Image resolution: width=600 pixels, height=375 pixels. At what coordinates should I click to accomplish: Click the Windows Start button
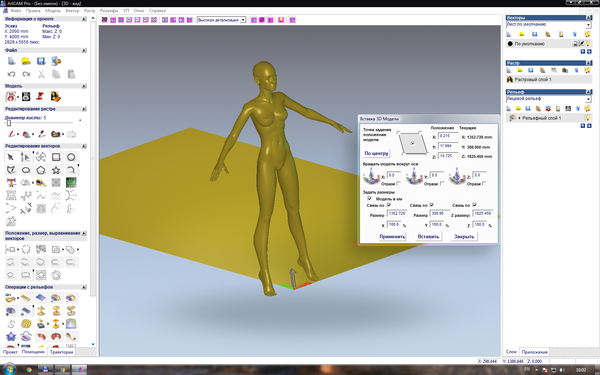tap(9, 370)
